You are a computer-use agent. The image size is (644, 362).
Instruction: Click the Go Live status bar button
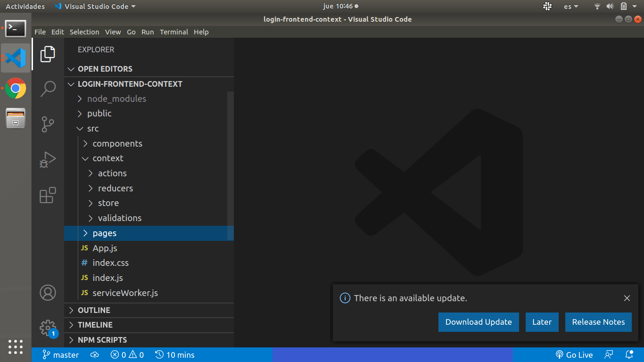pos(574,355)
